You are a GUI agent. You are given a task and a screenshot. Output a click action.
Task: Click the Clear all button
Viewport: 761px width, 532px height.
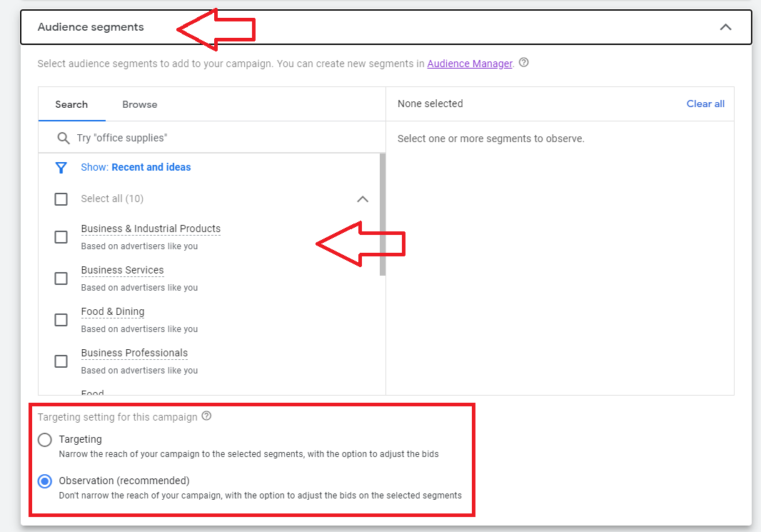pos(705,104)
